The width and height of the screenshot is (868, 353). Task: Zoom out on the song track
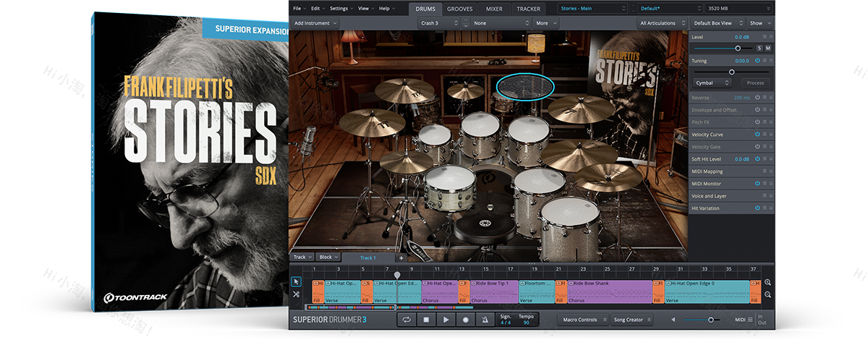(767, 294)
